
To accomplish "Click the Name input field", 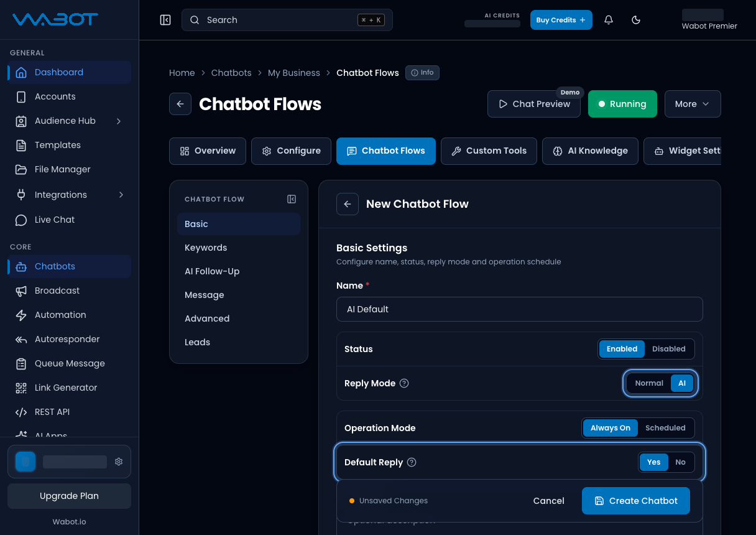I will tap(520, 309).
